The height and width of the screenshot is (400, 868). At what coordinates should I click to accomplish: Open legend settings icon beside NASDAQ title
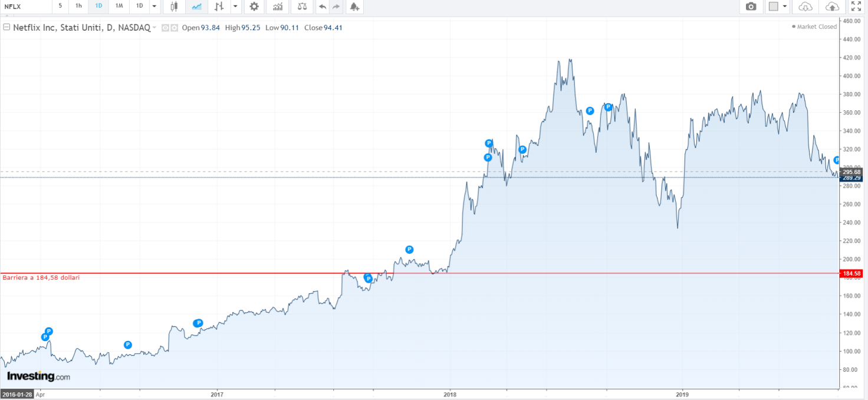tap(175, 28)
